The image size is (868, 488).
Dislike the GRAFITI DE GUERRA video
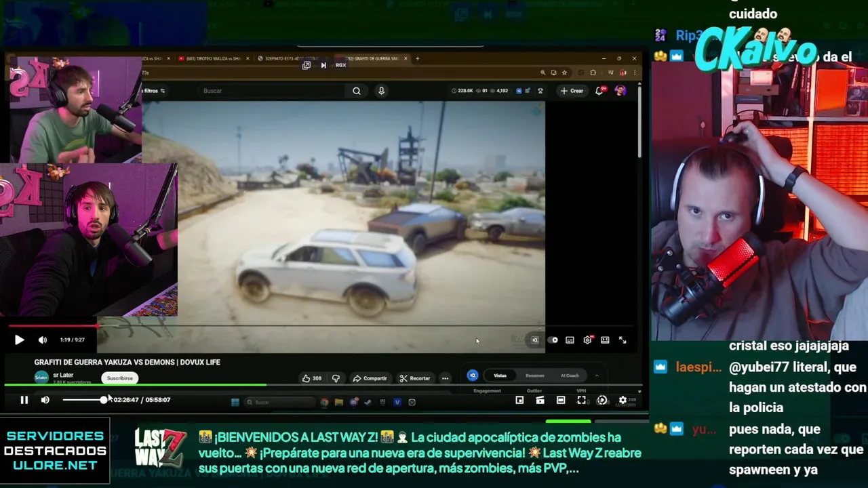point(336,378)
